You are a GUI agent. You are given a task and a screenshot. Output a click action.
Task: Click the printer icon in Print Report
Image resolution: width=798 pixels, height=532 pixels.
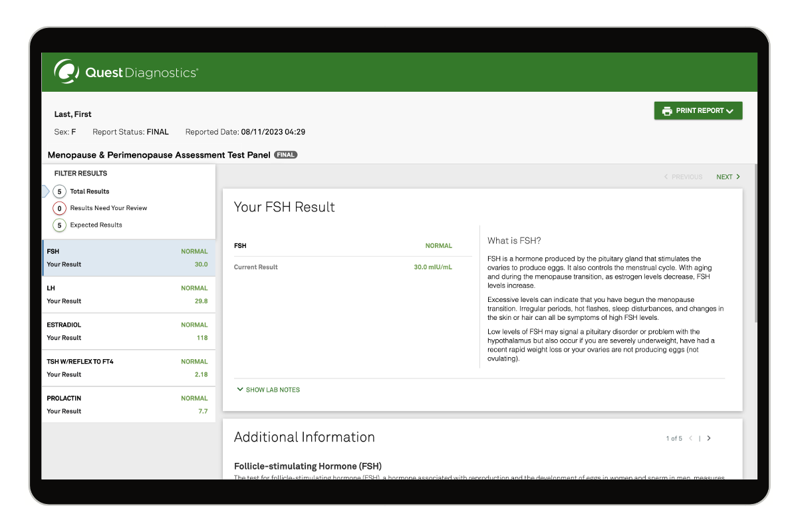[x=666, y=111]
